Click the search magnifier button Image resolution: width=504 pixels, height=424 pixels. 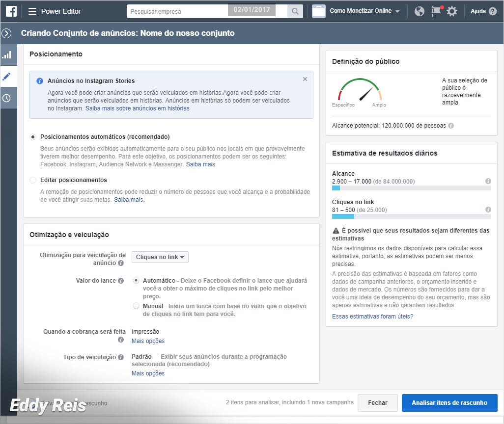point(295,12)
